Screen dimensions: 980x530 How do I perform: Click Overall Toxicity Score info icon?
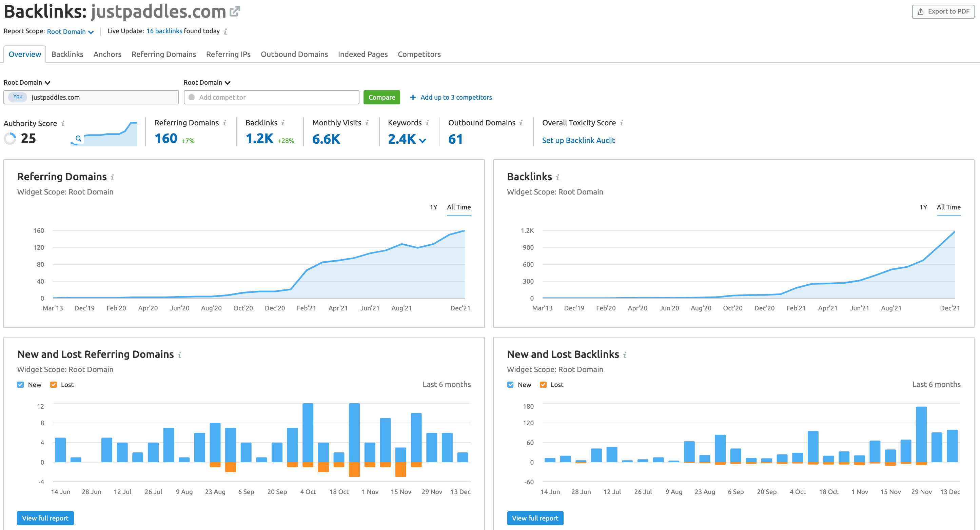[x=621, y=123]
